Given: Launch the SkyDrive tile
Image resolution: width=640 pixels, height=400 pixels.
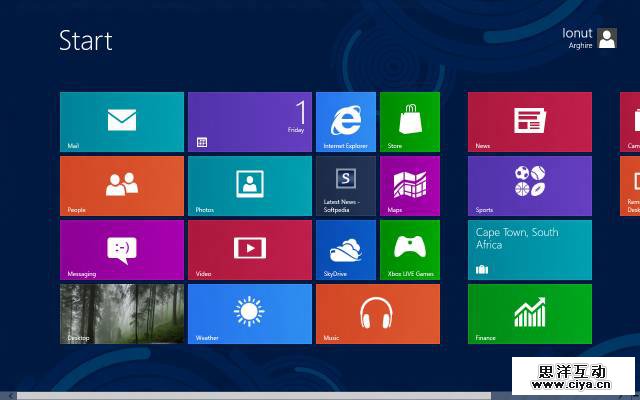Looking at the screenshot, I should (345, 250).
